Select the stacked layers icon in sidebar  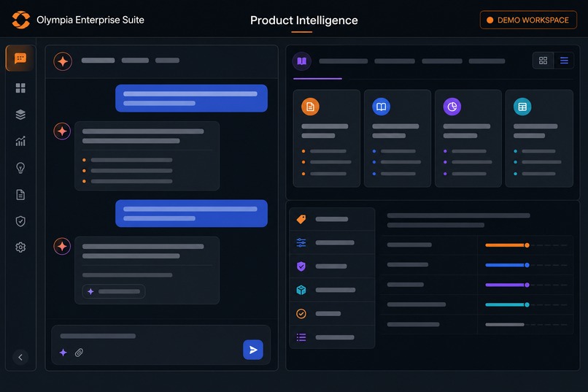20,115
